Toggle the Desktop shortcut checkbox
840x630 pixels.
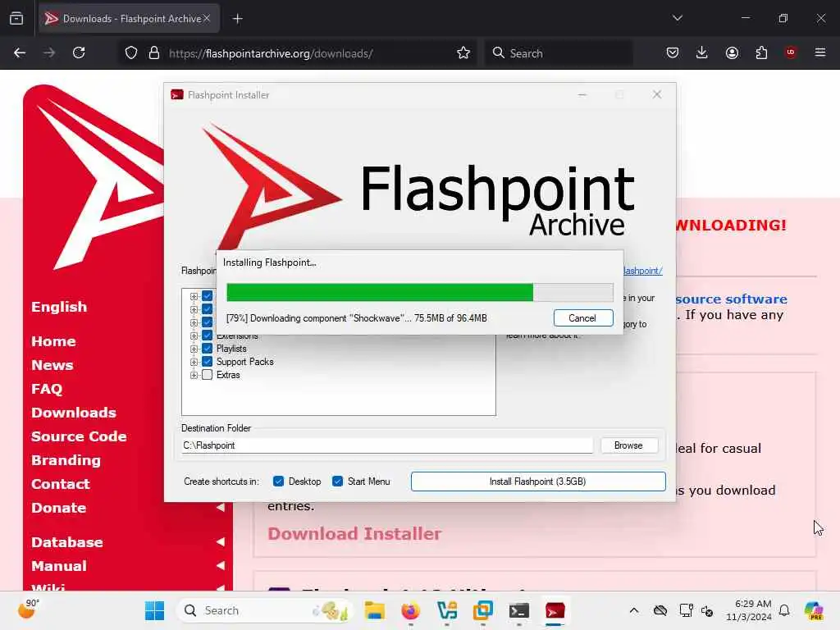tap(278, 481)
